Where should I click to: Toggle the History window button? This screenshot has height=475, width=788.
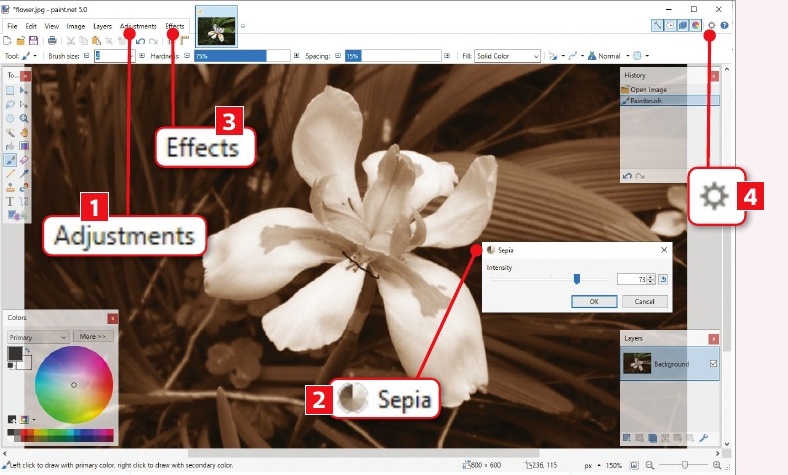670,24
